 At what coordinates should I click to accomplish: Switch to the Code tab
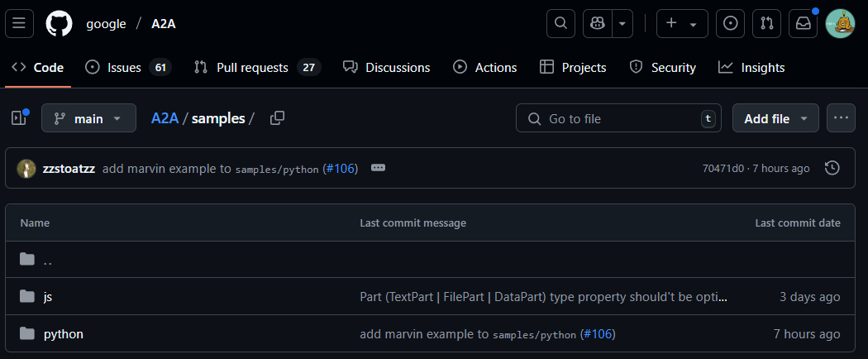click(38, 68)
